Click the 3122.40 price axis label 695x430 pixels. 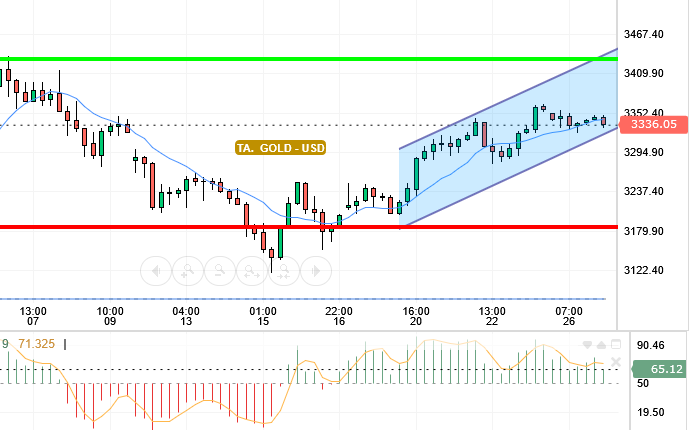644,270
